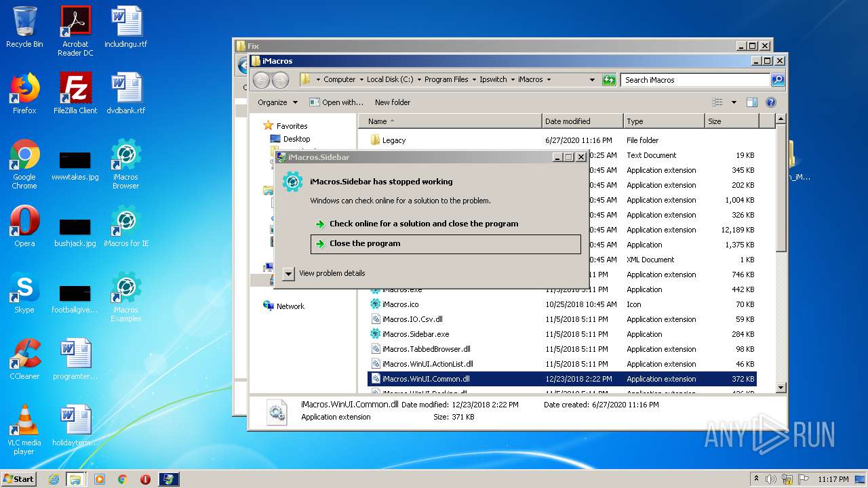This screenshot has height=488, width=868.
Task: Navigate to Ipswitch breadcrumb
Action: coord(493,79)
